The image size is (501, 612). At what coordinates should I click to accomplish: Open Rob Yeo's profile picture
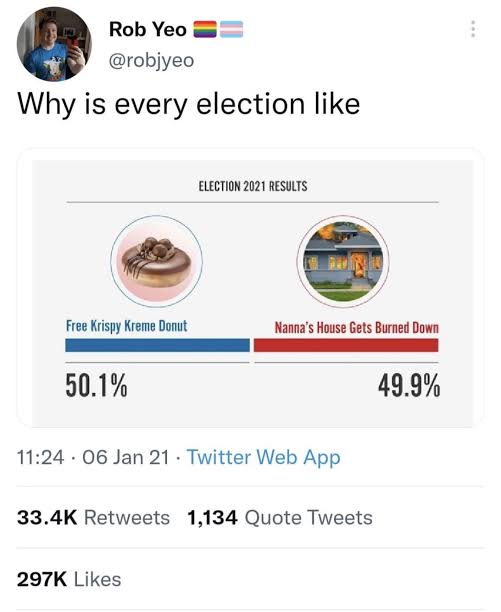[54, 44]
